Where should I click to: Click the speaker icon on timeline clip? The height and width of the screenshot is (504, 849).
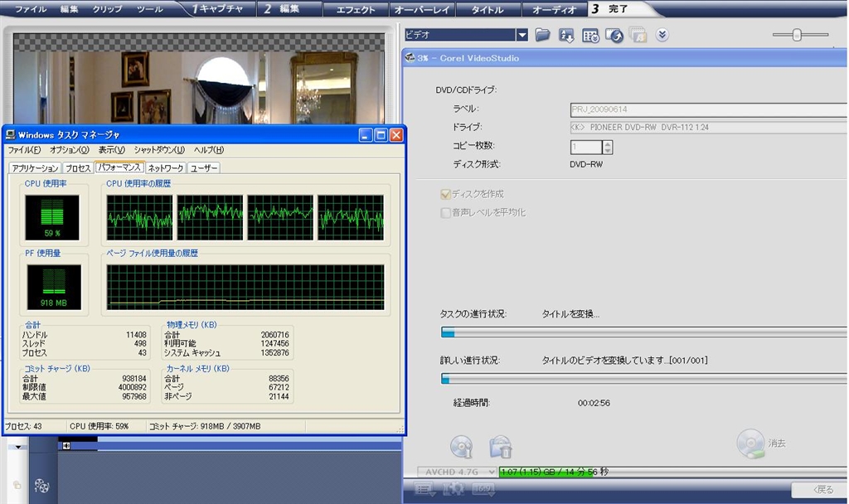click(66, 445)
